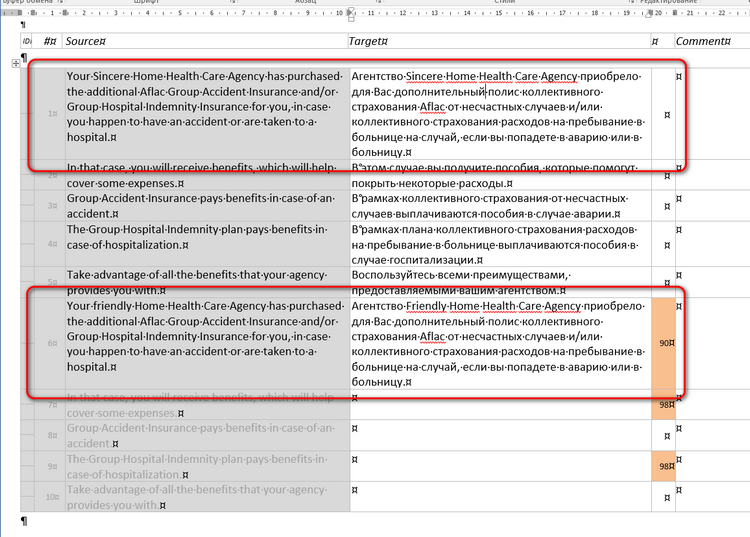750x537 pixels.
Task: Click the # column header cell
Action: (x=49, y=41)
